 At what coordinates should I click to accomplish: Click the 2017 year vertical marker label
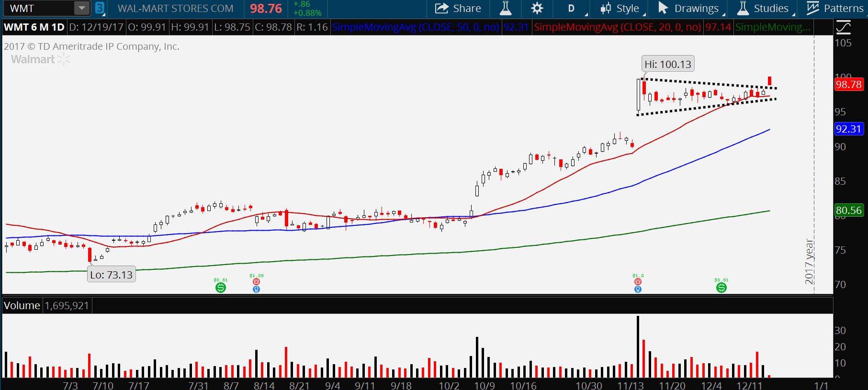coord(809,262)
